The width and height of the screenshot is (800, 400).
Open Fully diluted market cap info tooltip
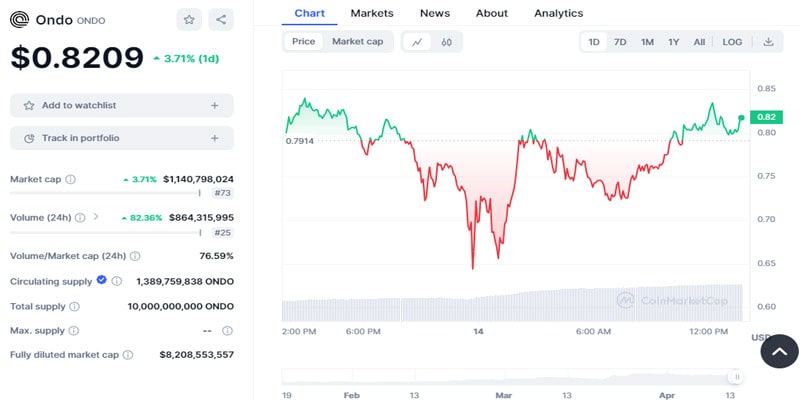point(128,355)
